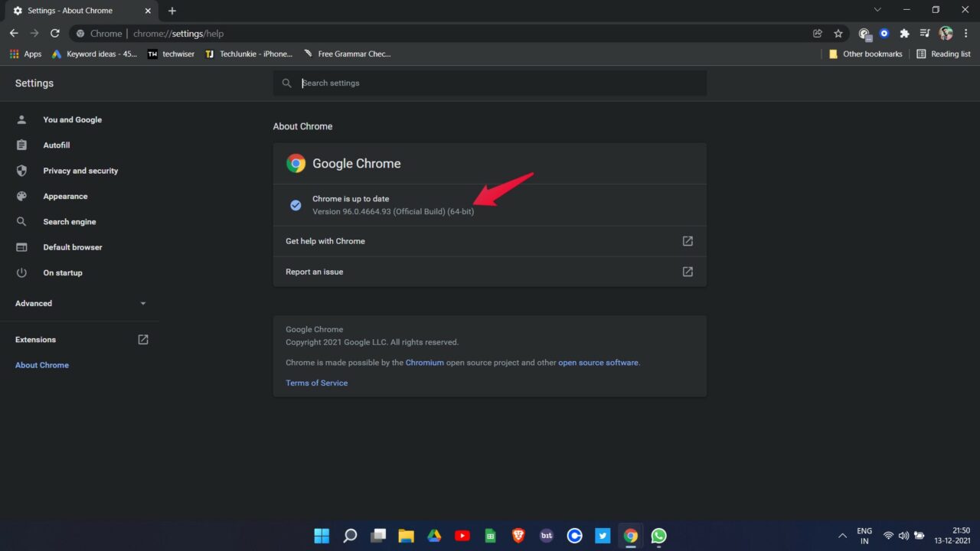Open the Reading list panel
Viewport: 980px width, 551px height.
click(943, 54)
